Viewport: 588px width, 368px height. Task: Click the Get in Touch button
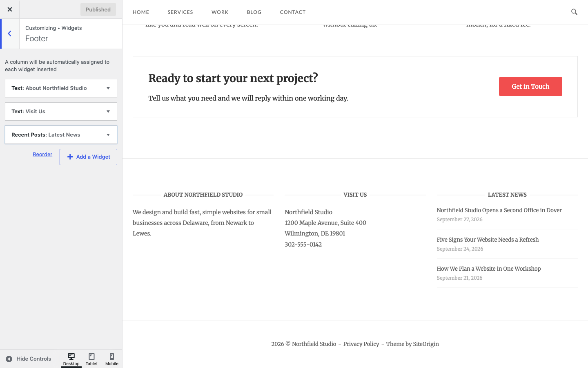530,87
